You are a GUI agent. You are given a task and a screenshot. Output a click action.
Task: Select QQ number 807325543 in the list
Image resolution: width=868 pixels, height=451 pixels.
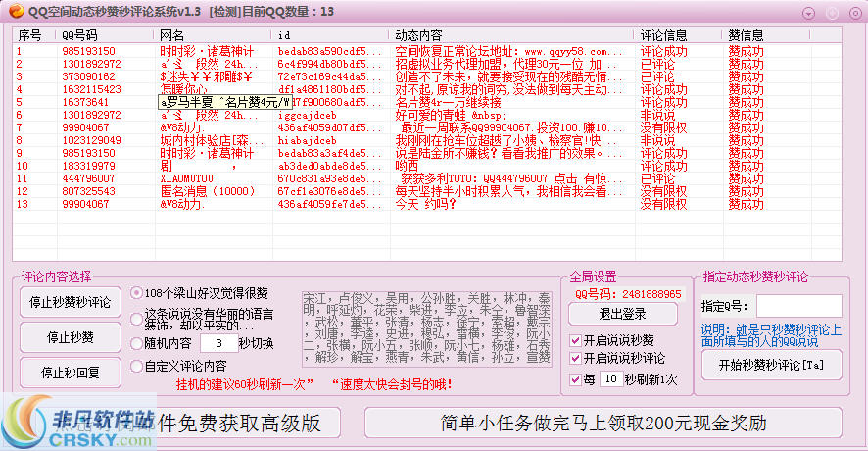click(88, 191)
